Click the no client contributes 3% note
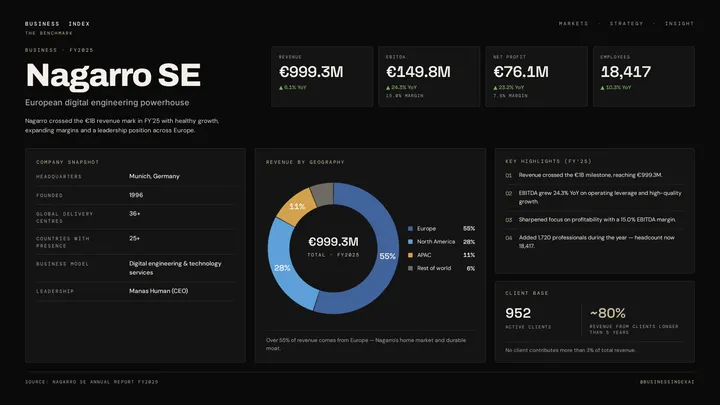The width and height of the screenshot is (720, 405). coord(570,350)
